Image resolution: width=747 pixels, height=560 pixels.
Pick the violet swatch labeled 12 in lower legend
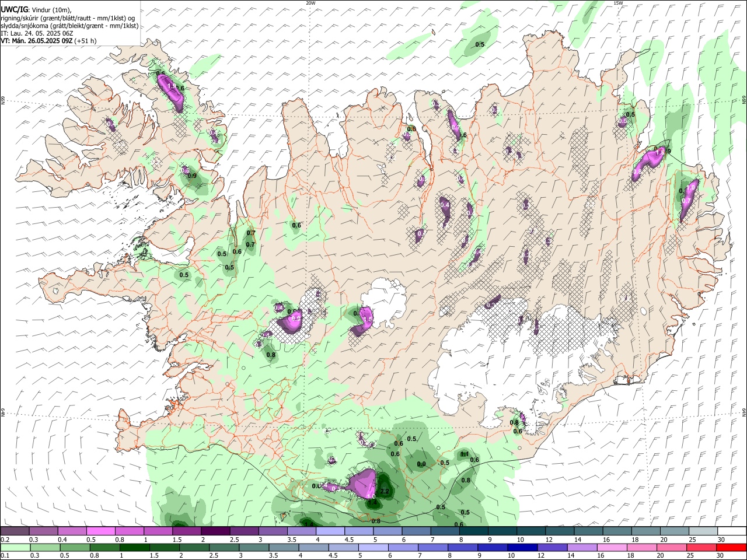(x=552, y=548)
